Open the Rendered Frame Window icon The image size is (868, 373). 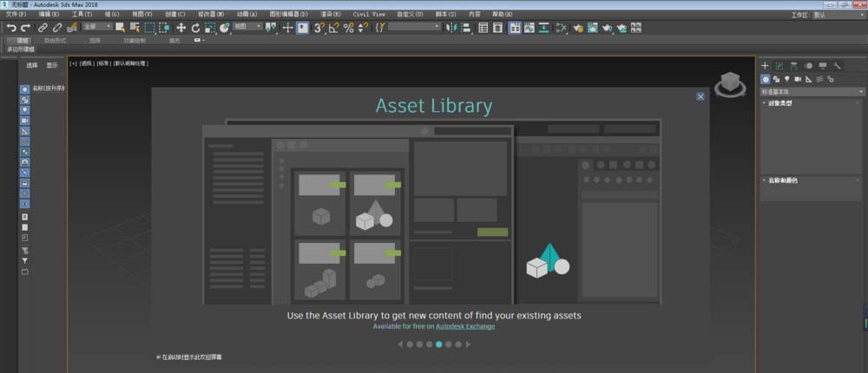click(593, 28)
